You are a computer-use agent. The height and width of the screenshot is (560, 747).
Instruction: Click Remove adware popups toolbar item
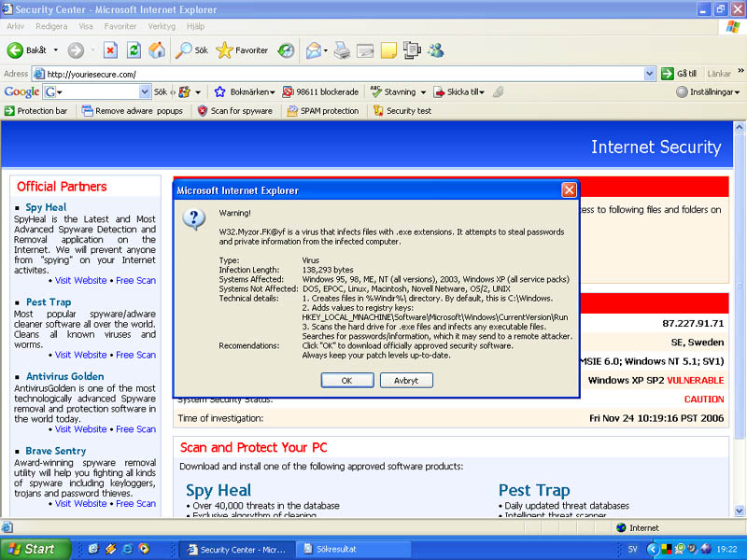point(132,110)
